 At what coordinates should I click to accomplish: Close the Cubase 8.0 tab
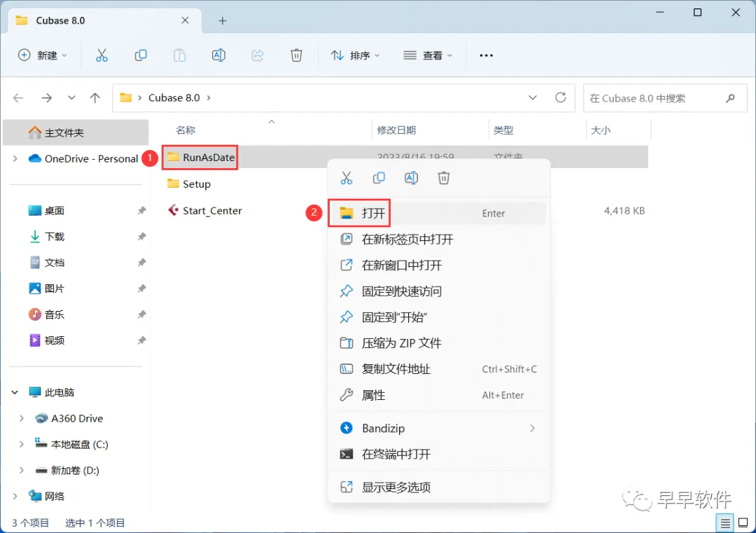185,20
